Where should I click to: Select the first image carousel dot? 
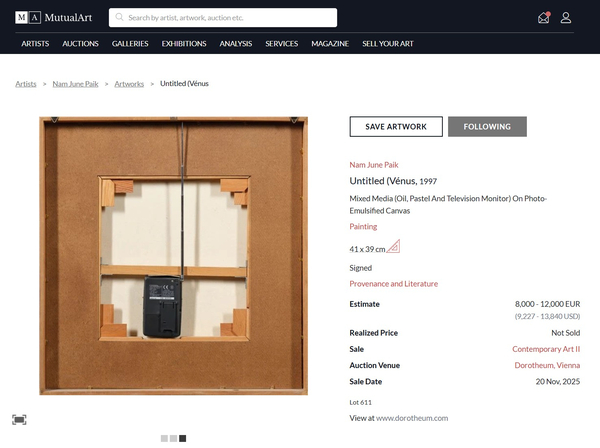click(x=165, y=438)
